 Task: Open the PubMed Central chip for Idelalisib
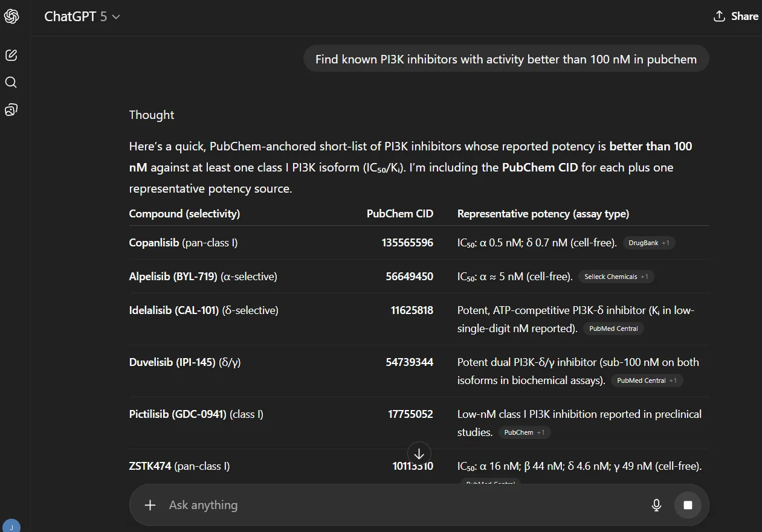[x=613, y=328]
